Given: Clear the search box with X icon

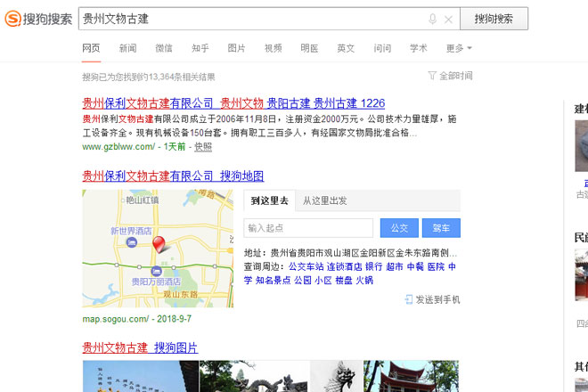Looking at the screenshot, I should point(448,19).
